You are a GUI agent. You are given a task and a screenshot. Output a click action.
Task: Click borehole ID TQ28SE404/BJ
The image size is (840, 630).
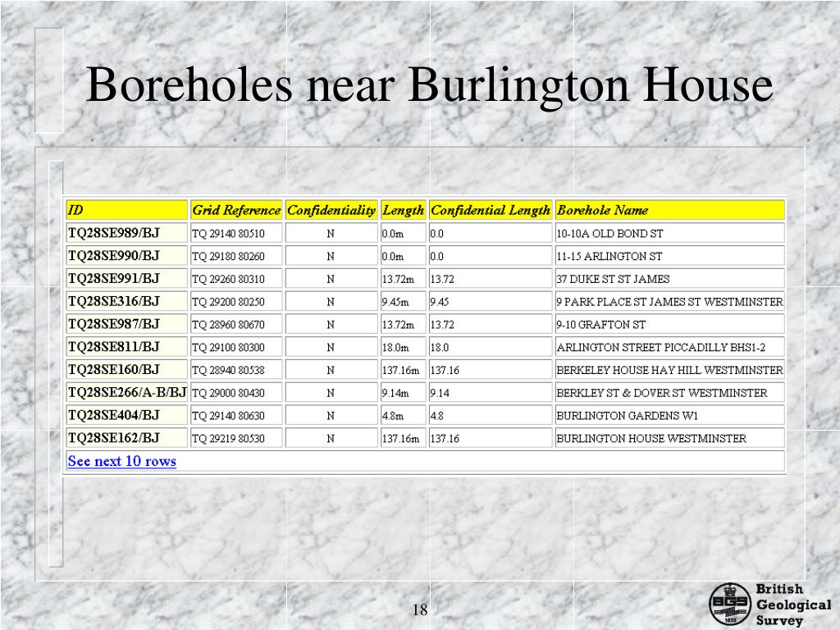point(113,415)
